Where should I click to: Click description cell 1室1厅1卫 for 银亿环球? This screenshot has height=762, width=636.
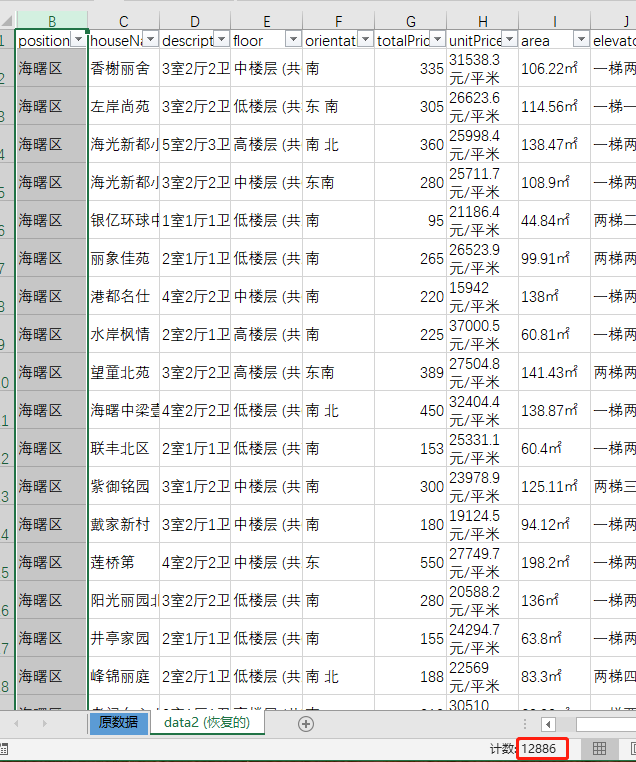pos(195,220)
